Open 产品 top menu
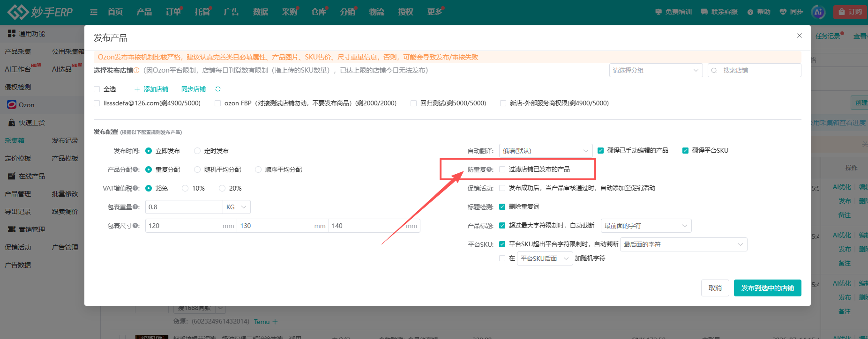Viewport: 868px width, 339px height. click(x=144, y=12)
